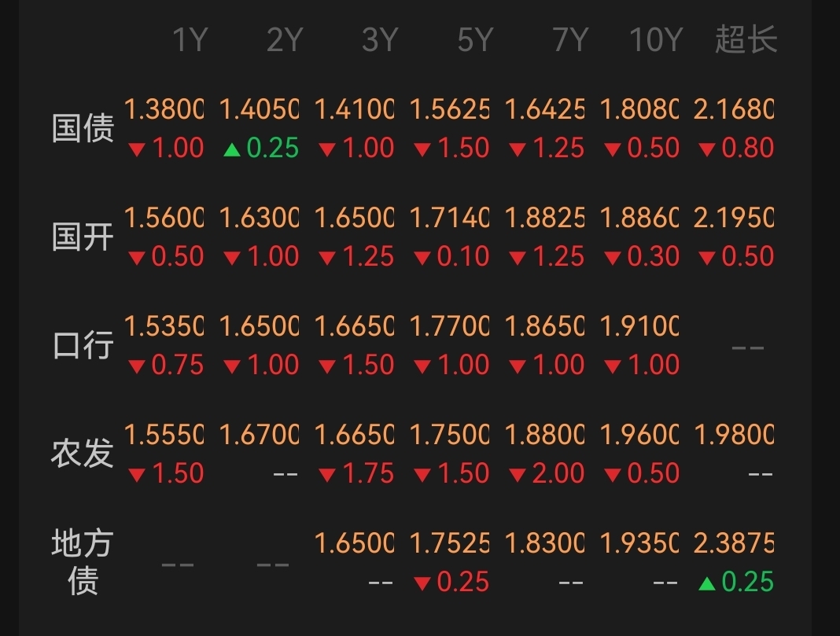The image size is (840, 636).
Task: Open the 国开 row label
Action: (83, 237)
